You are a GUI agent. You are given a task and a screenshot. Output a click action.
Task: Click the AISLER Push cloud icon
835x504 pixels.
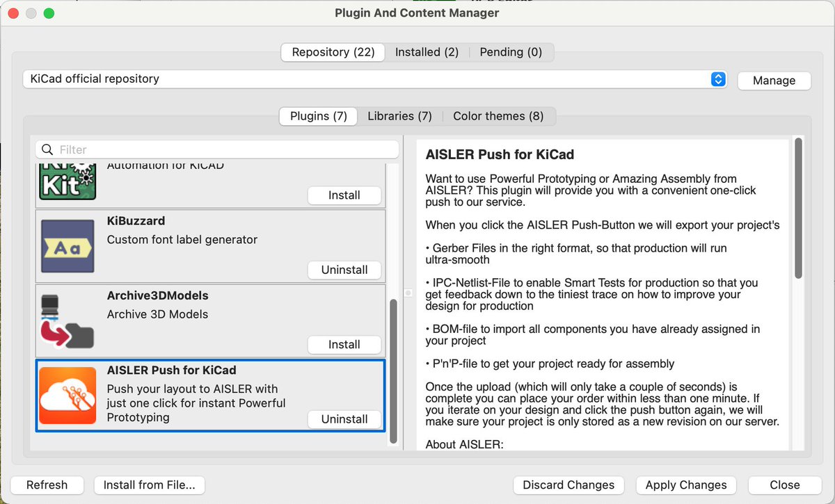(x=67, y=395)
